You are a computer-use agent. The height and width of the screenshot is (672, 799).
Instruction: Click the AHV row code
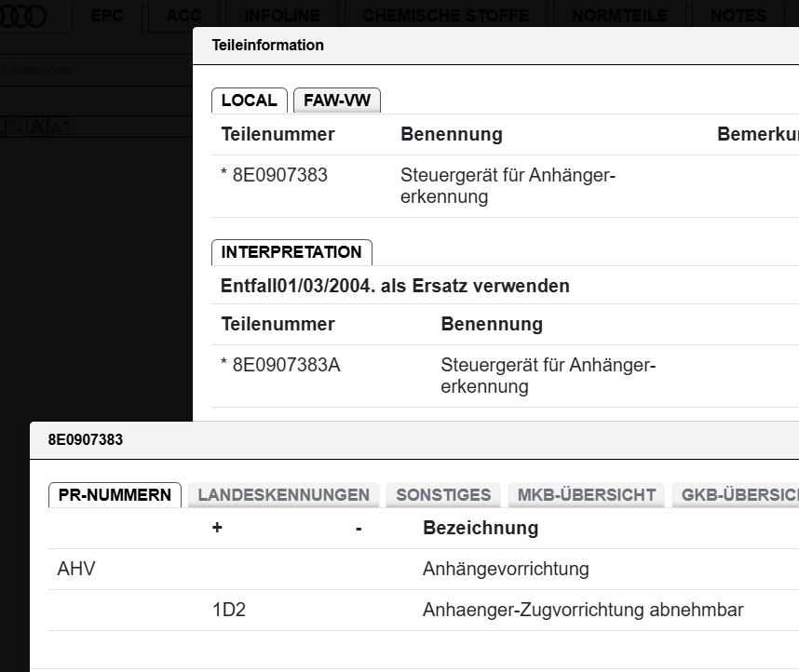(76, 569)
